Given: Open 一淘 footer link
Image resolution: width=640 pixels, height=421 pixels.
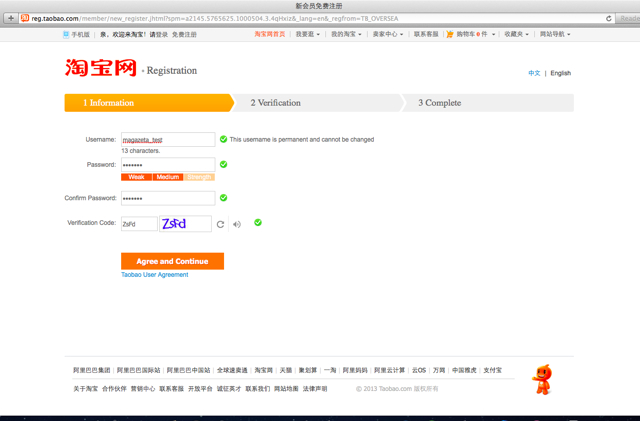Looking at the screenshot, I should click(330, 370).
